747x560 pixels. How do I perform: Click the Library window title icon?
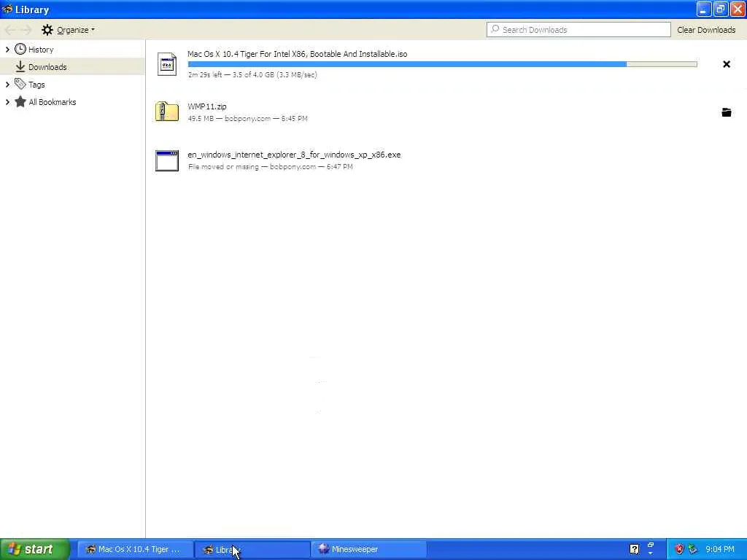coord(7,9)
